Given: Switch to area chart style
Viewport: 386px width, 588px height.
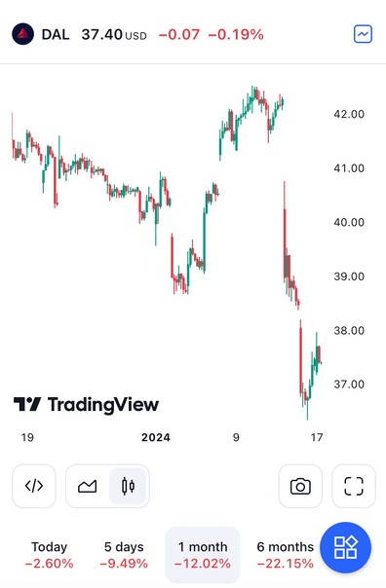Looking at the screenshot, I should click(87, 486).
